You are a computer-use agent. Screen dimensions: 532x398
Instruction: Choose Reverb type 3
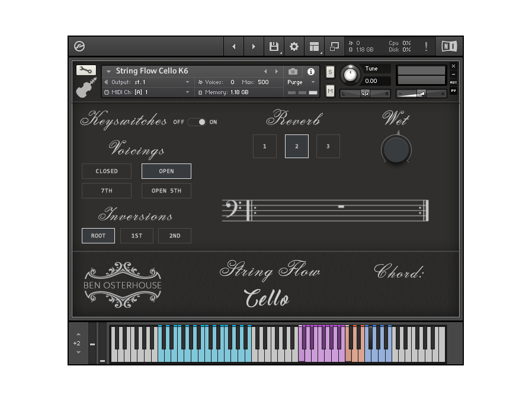328,146
